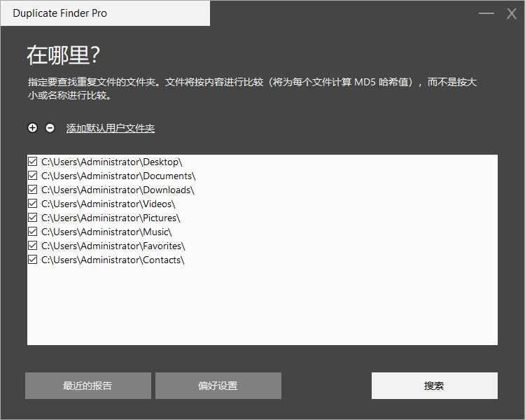The height and width of the screenshot is (420, 525).
Task: Toggle the Downloads folder checkbox
Action: coord(32,190)
